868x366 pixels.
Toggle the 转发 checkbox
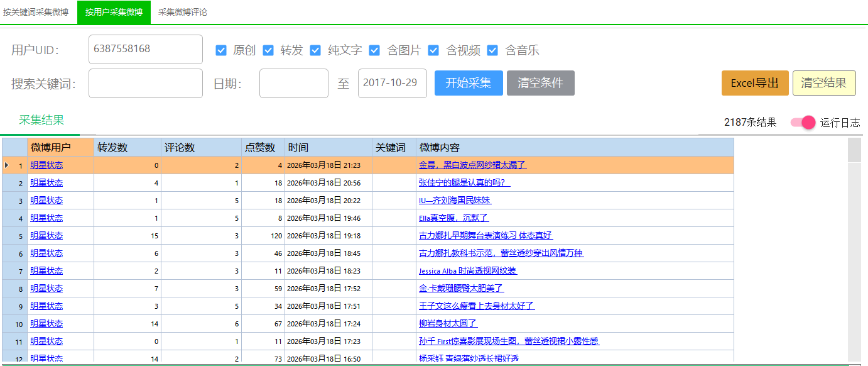point(268,50)
